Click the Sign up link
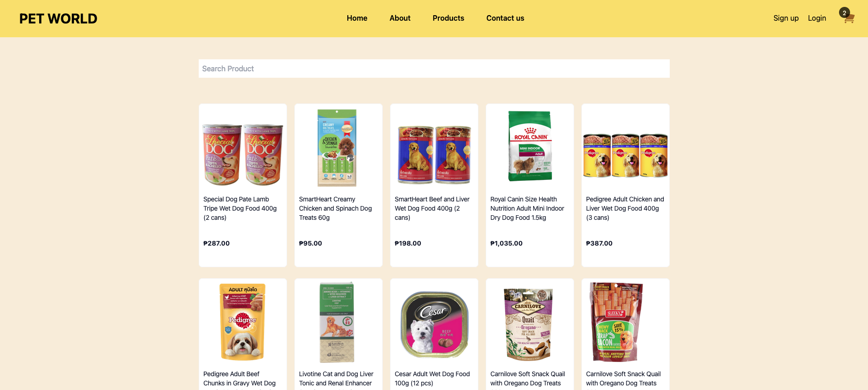 pyautogui.click(x=786, y=18)
